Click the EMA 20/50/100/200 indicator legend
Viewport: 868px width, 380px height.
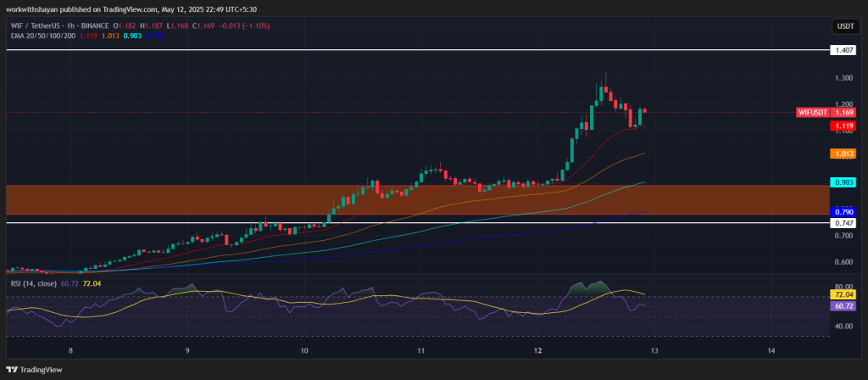click(42, 36)
